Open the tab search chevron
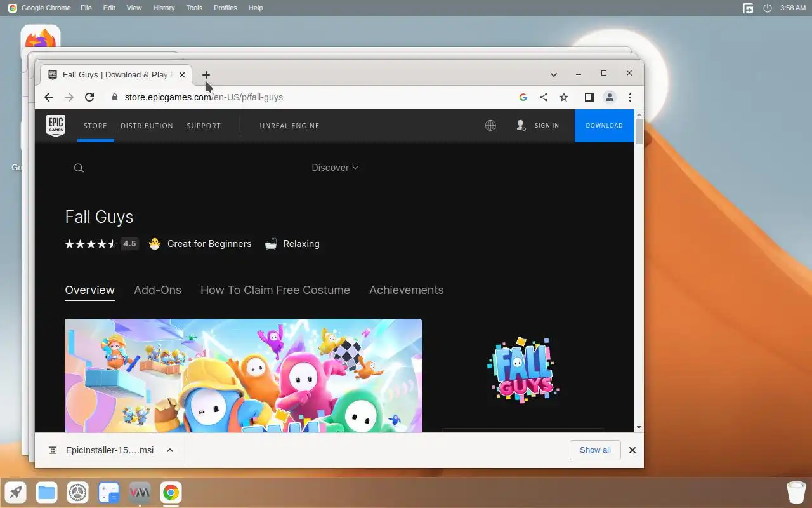 click(x=553, y=74)
